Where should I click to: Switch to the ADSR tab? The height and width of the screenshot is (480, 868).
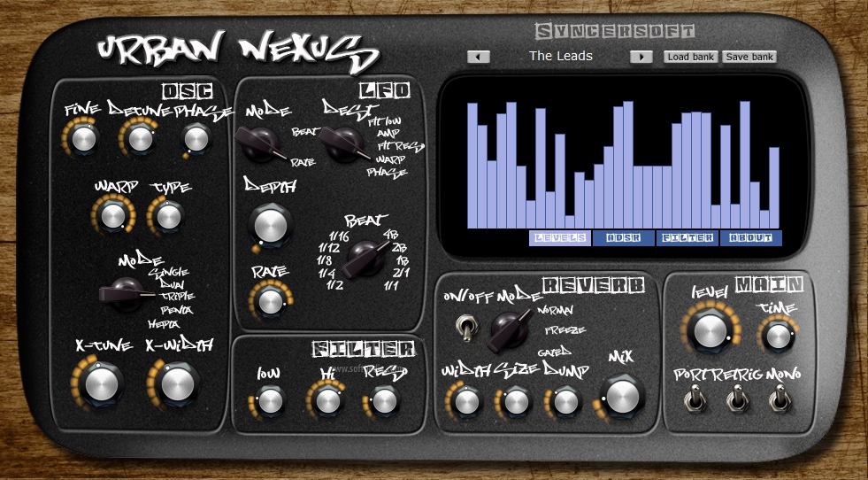click(x=624, y=237)
